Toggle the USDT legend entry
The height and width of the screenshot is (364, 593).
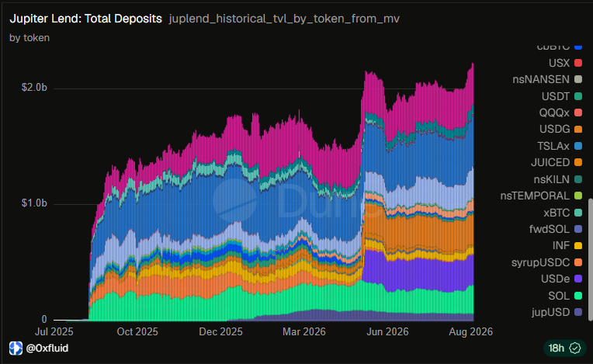pos(562,96)
